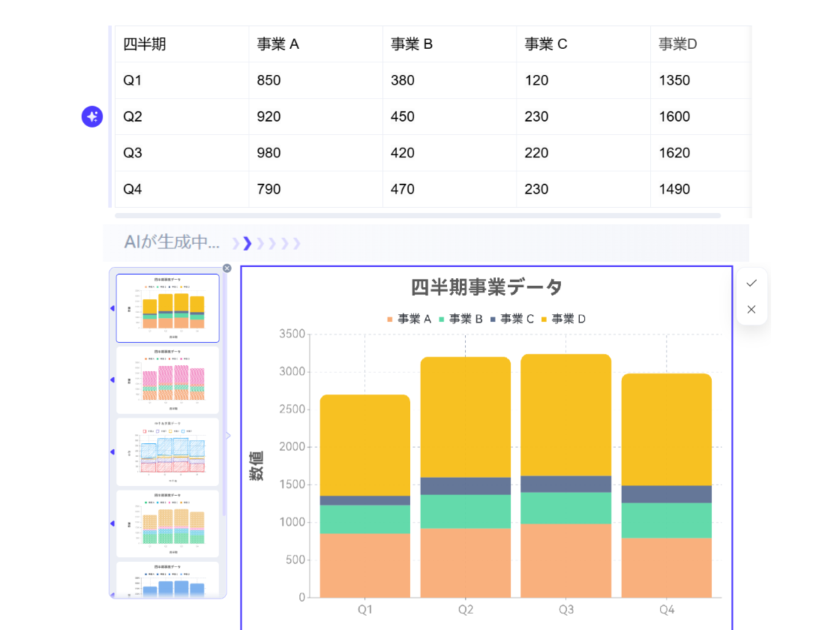Click arrow marker beside dotted pastel thumbnail
Image resolution: width=840 pixels, height=630 pixels.
pyautogui.click(x=112, y=523)
